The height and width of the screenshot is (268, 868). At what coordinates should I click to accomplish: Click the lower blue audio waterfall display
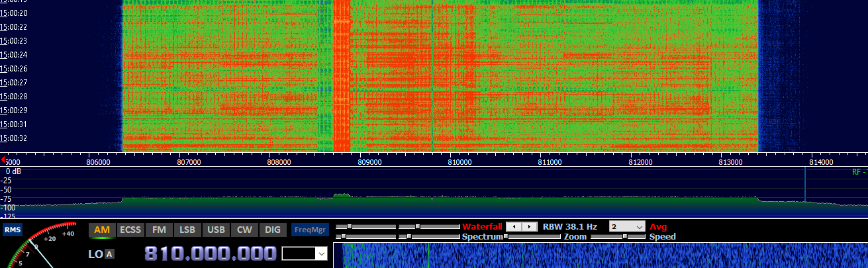[600, 255]
